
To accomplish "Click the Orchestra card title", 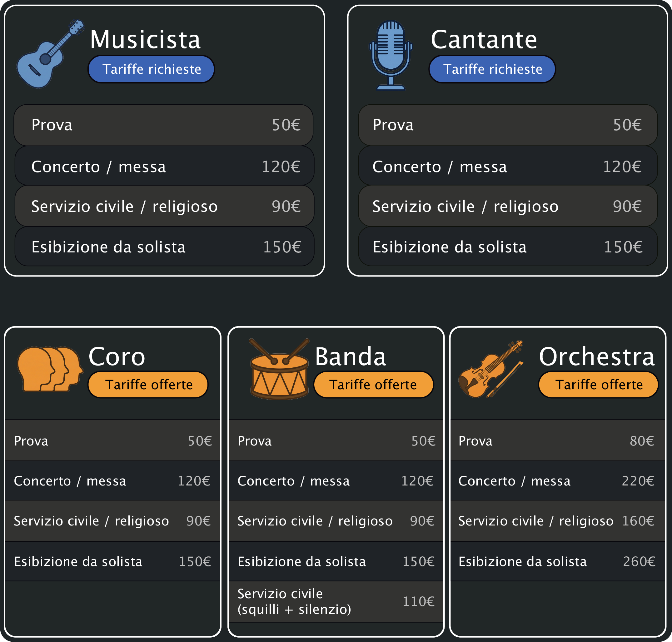I will 596,356.
